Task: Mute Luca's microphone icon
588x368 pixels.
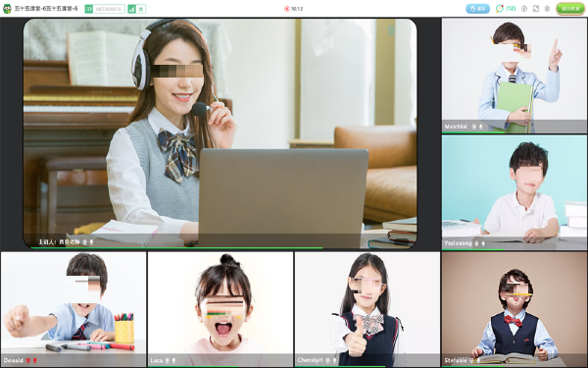Action: [x=173, y=360]
